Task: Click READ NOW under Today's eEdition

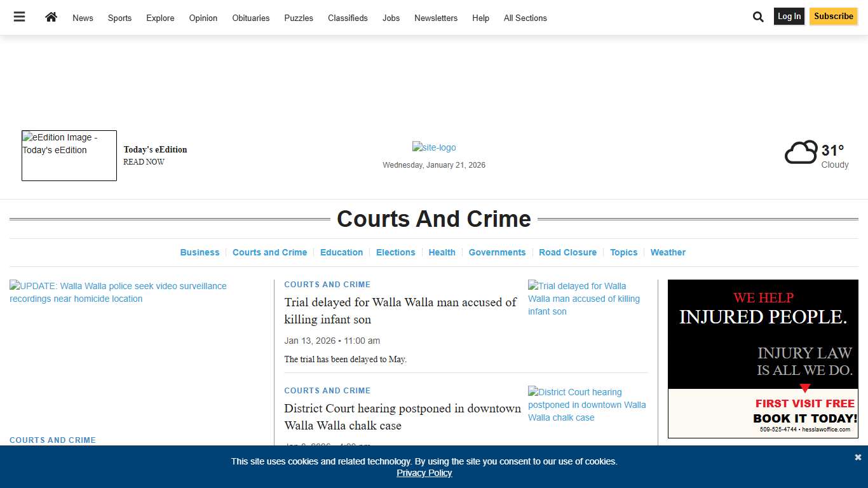Action: (x=144, y=161)
